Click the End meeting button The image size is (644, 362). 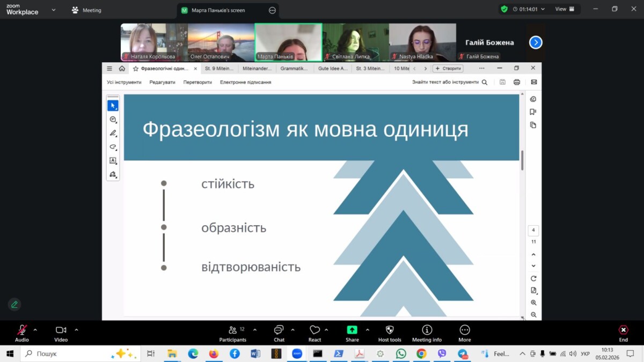pyautogui.click(x=623, y=333)
